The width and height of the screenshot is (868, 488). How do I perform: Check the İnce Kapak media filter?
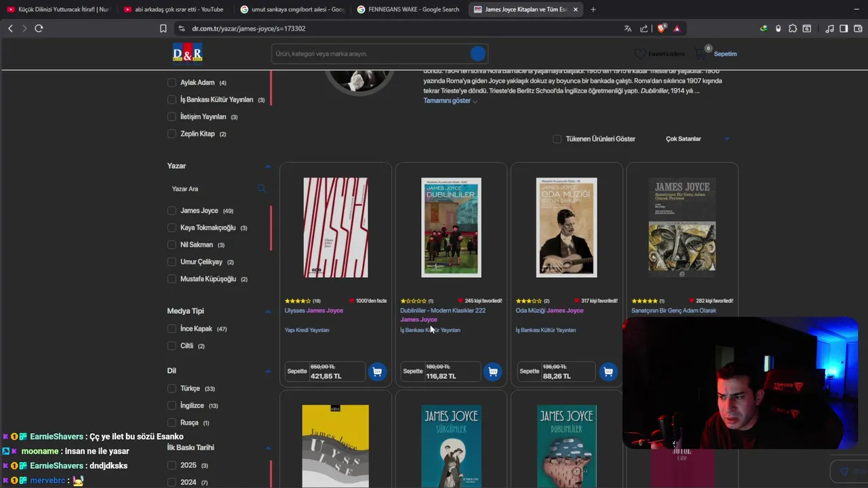coord(172,329)
